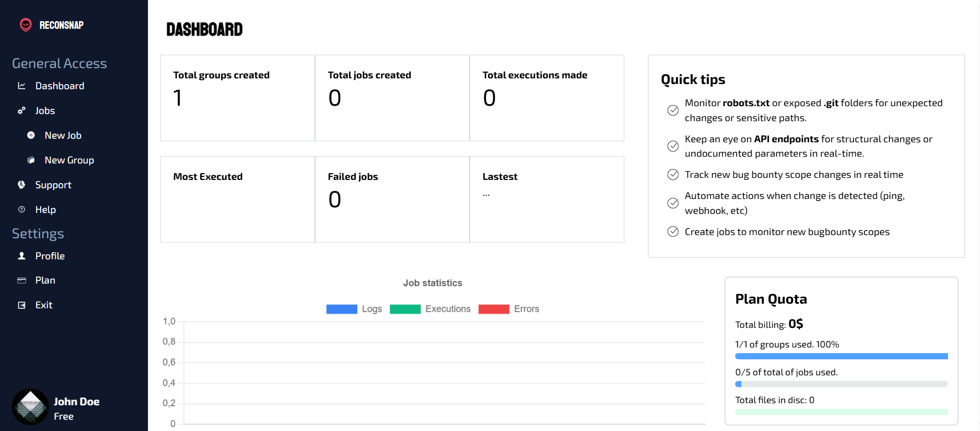Viewport: 980px width, 431px height.
Task: Toggle the Executions legend item
Action: pos(430,309)
